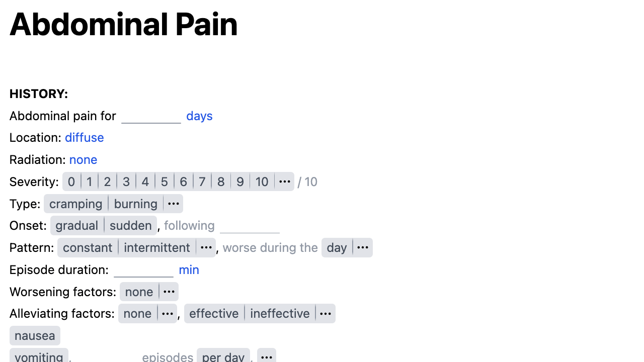The width and height of the screenshot is (644, 362).
Task: Change the days unit link
Action: [199, 116]
